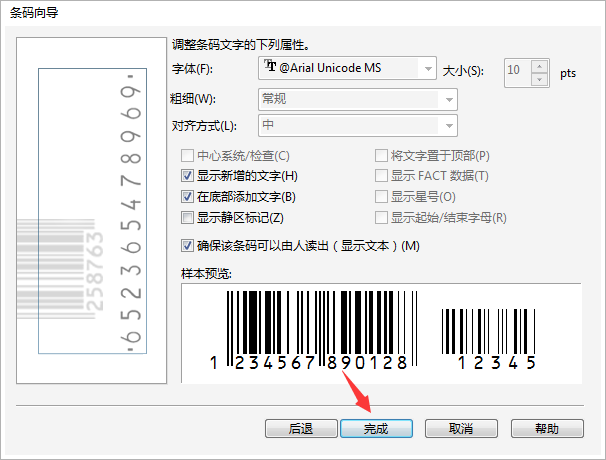Uncheck 确保该条码可以由人读出 checkbox
This screenshot has height=460, width=606.
(187, 245)
